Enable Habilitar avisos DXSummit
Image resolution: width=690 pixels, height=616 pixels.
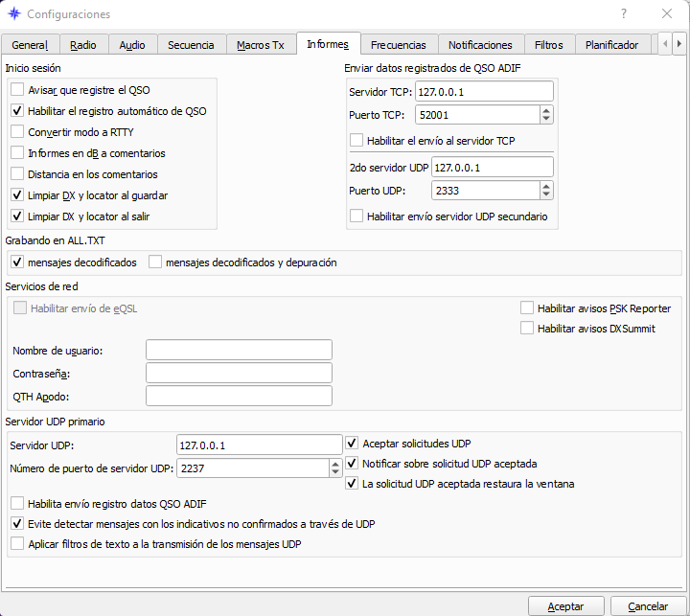point(527,329)
